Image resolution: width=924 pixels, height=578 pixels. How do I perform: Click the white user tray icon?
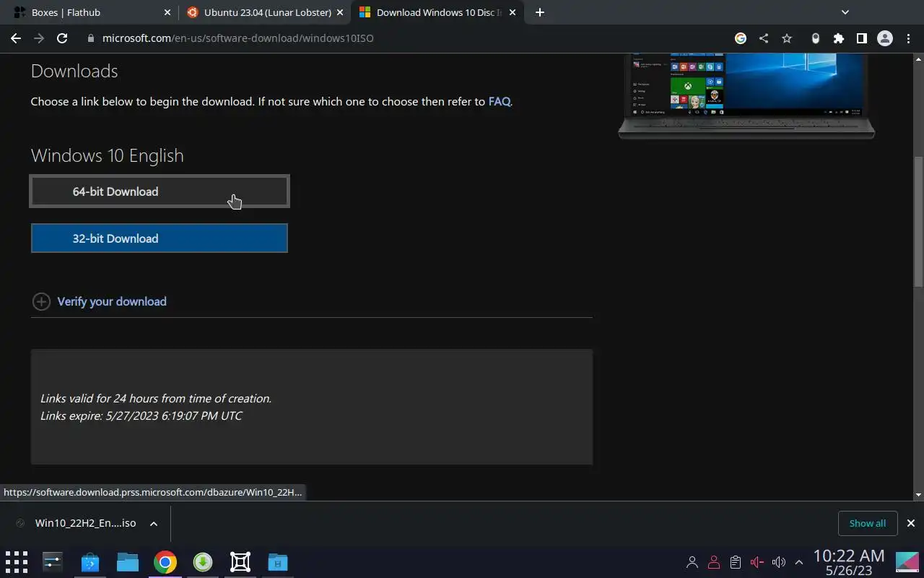(692, 562)
